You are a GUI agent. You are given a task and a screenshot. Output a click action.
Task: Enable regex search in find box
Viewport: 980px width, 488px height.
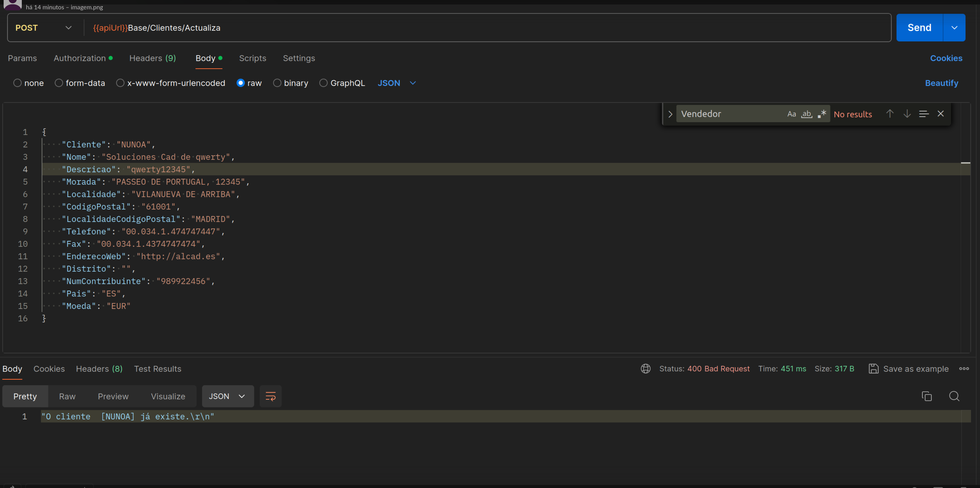[x=822, y=114]
